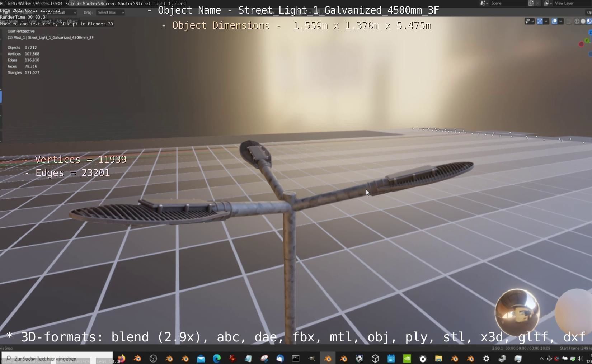Click the View Layer name field
This screenshot has width=592, height=364.
(x=572, y=3)
